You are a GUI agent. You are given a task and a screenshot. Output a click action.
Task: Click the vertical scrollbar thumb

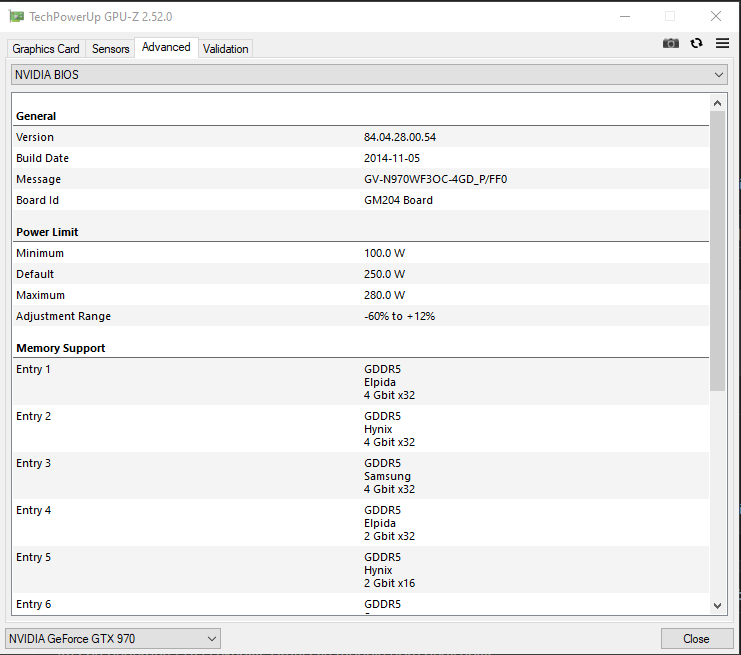[717, 251]
